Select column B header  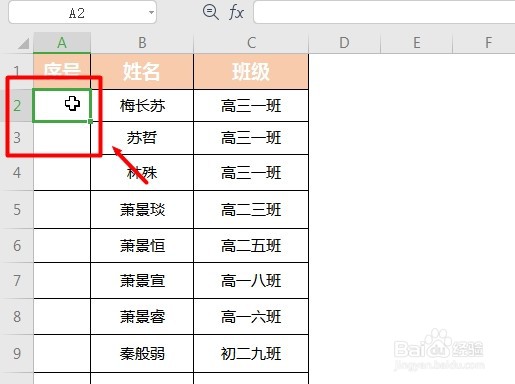click(x=142, y=43)
